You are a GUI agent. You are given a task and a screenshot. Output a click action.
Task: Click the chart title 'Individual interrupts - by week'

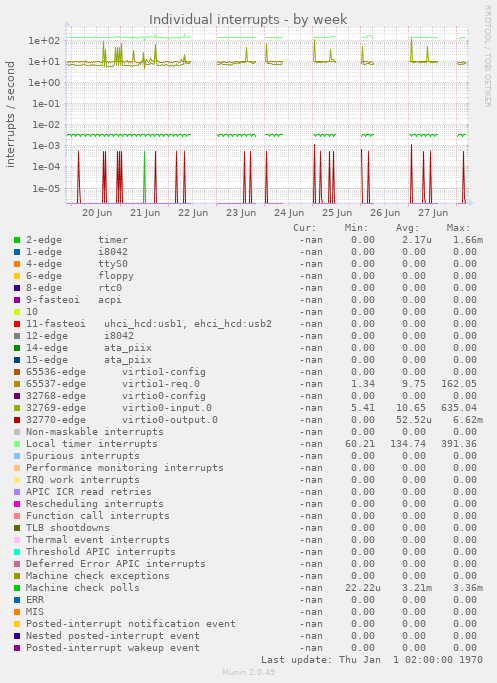pyautogui.click(x=248, y=20)
